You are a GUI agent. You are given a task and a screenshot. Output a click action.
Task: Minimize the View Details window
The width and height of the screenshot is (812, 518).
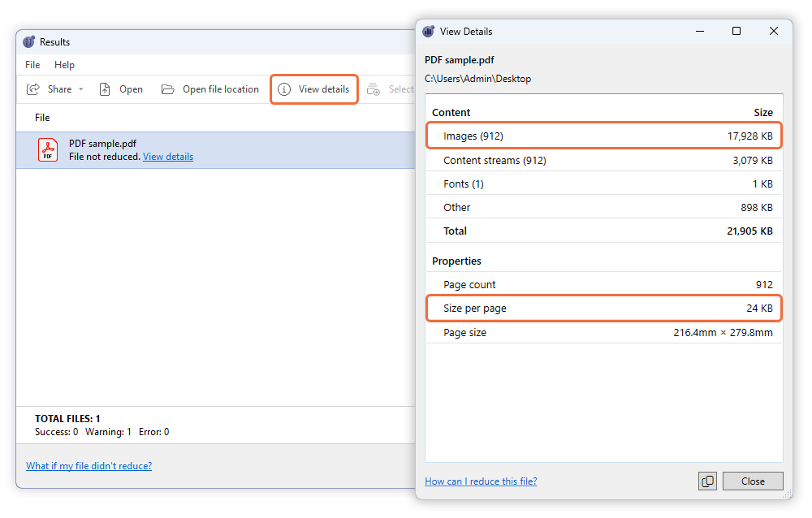(700, 31)
